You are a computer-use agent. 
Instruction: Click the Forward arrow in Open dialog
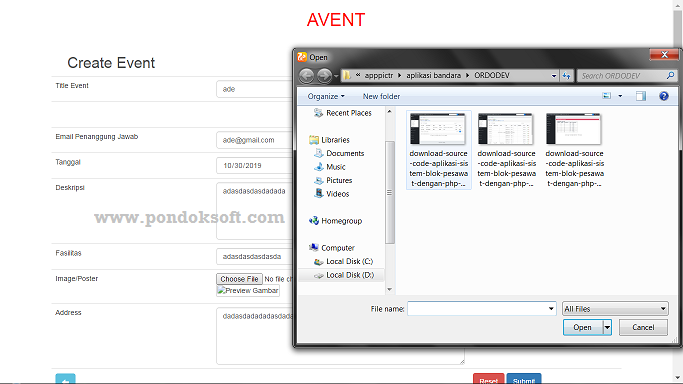[324, 76]
